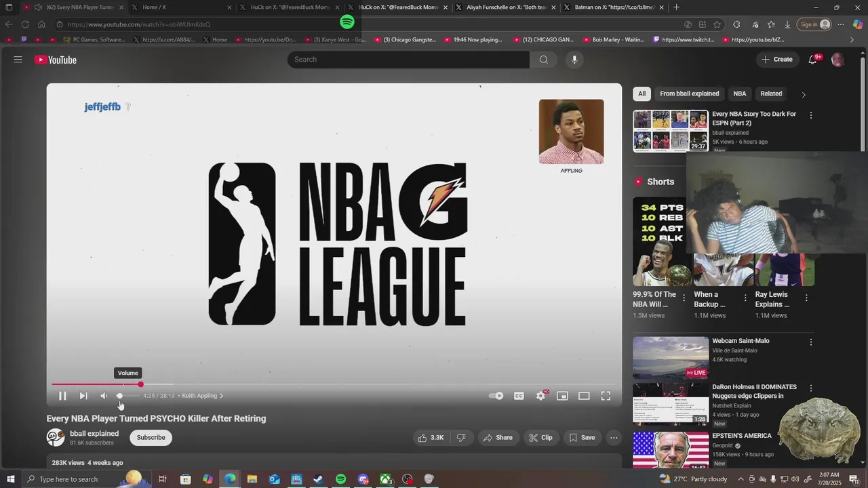Open Spotify from the taskbar
Viewport: 868px width, 488px height.
(x=340, y=479)
